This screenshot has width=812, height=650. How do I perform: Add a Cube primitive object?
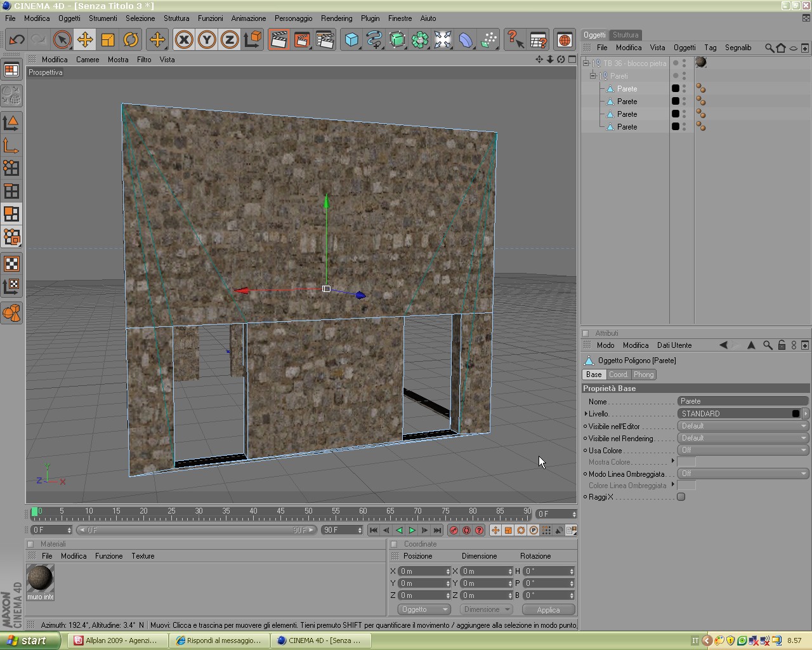[351, 40]
